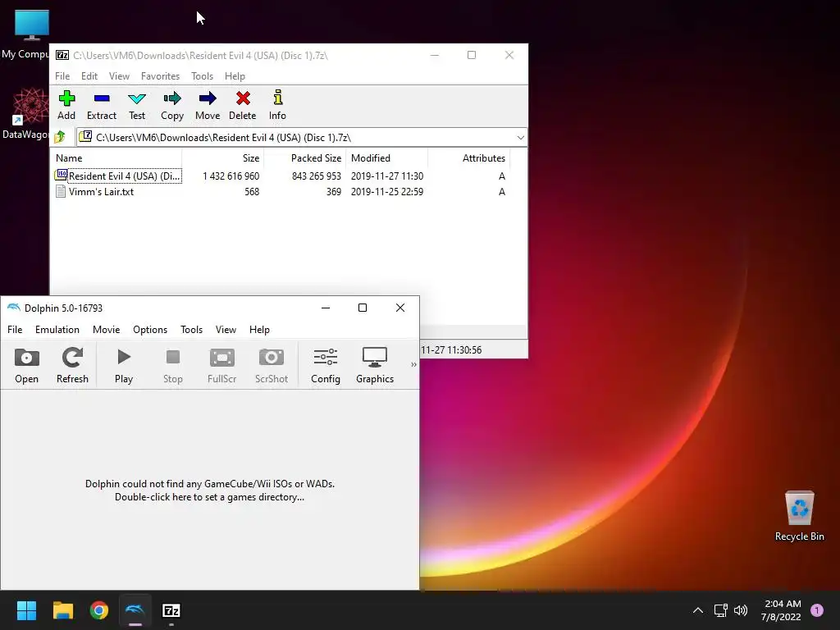Viewport: 840px width, 630px height.
Task: Open the network icon in system tray
Action: (720, 610)
